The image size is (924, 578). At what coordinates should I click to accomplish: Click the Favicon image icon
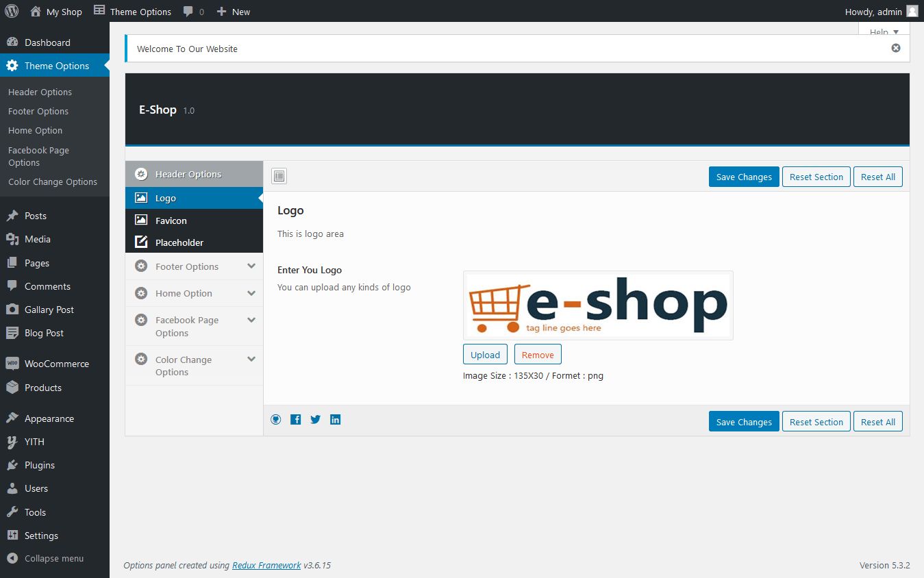[141, 220]
